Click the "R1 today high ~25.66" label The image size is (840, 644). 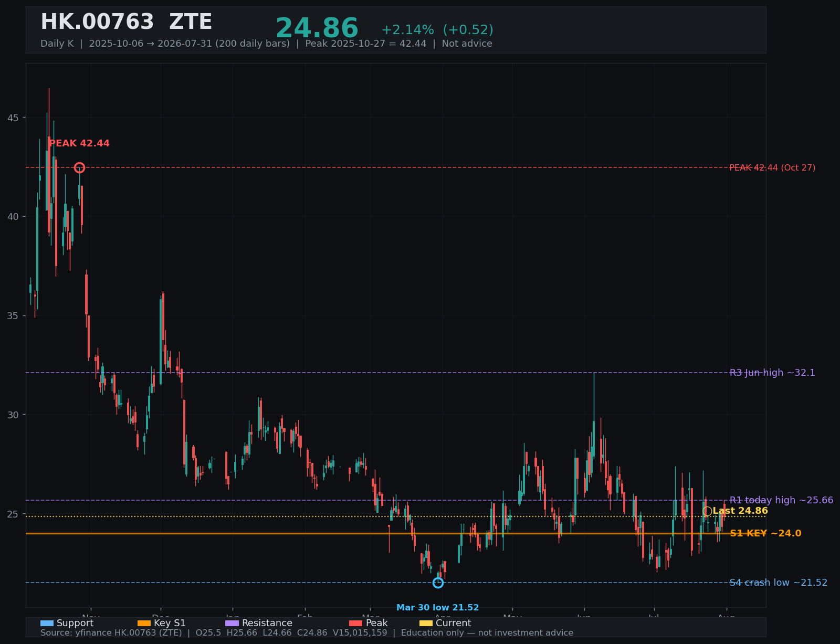coord(781,500)
